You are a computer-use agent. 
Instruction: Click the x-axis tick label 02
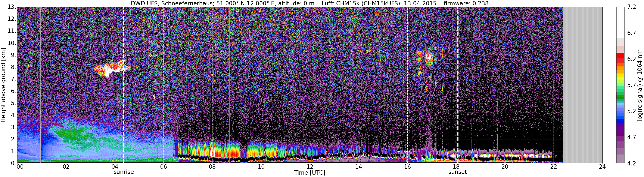tap(66, 167)
